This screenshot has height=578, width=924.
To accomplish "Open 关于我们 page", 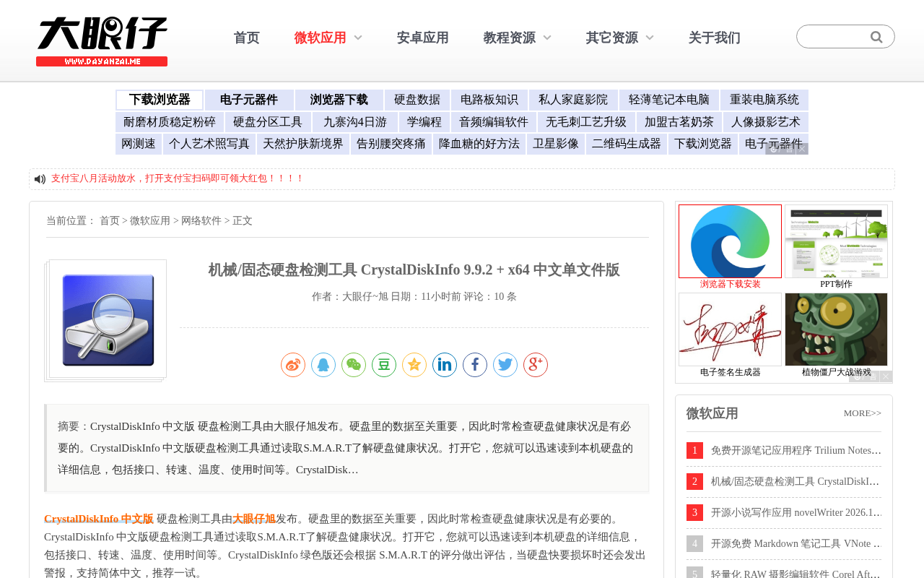I will click(x=715, y=38).
